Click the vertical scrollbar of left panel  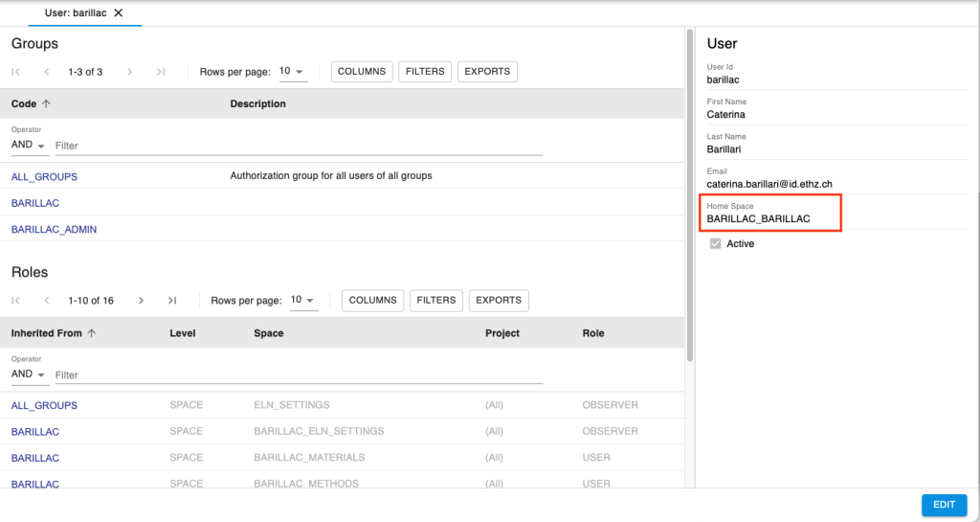[x=690, y=193]
